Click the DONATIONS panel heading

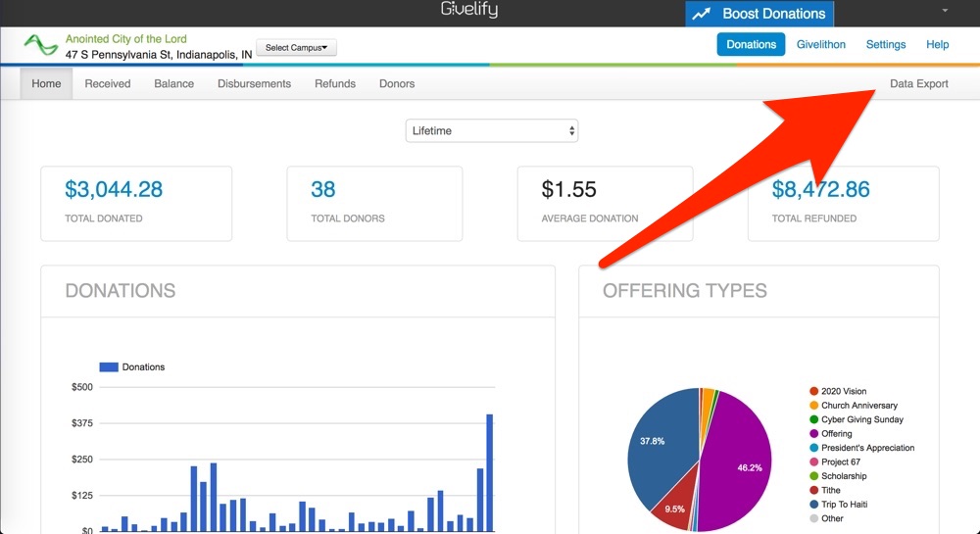tap(120, 290)
